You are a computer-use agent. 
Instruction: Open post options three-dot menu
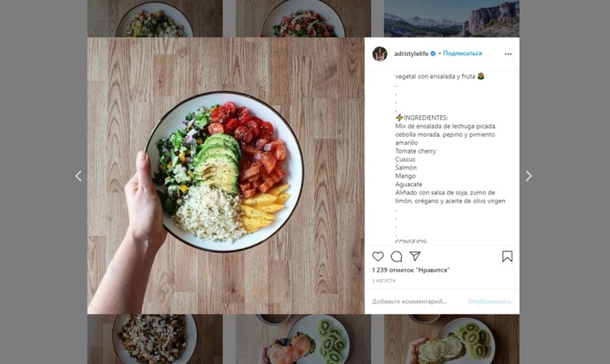[x=508, y=54]
